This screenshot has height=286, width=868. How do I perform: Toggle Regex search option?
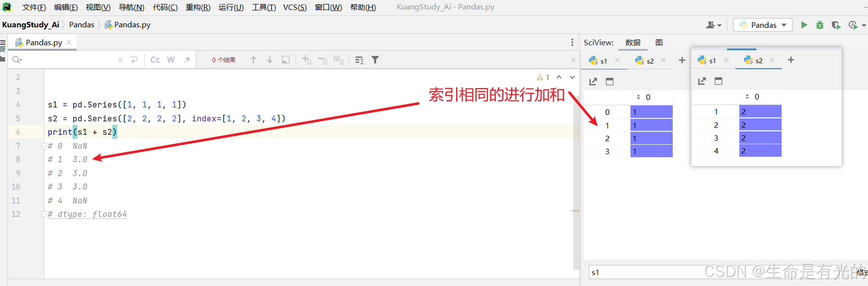187,60
